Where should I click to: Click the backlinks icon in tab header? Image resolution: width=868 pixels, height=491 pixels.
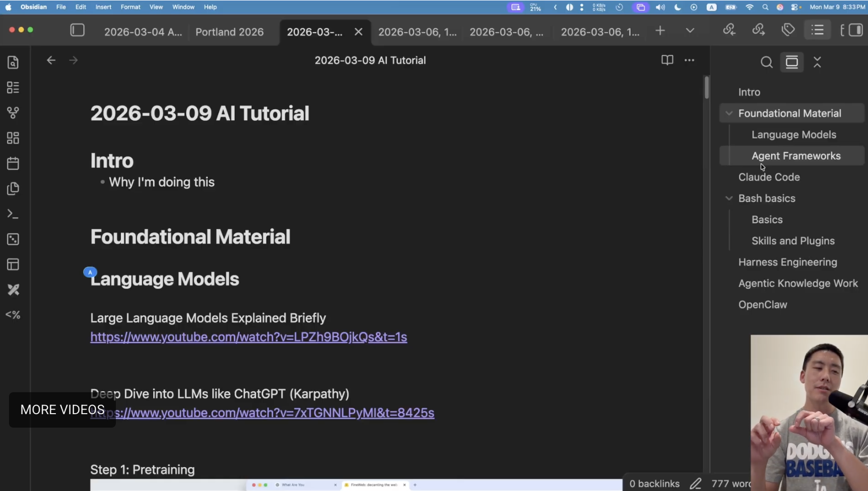(729, 30)
